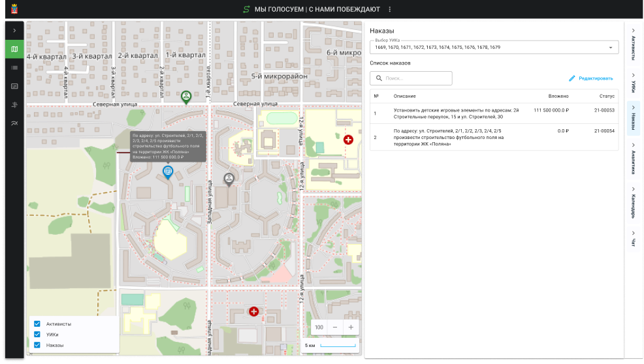Toggle the Наказы layer checkbox

(x=37, y=345)
